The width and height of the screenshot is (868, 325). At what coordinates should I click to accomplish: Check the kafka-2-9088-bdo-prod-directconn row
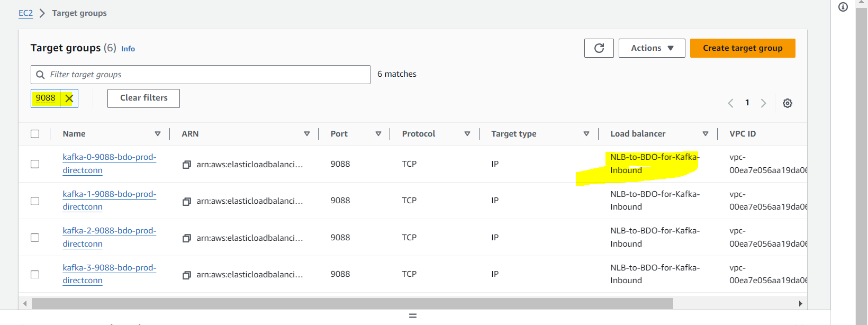click(x=35, y=238)
